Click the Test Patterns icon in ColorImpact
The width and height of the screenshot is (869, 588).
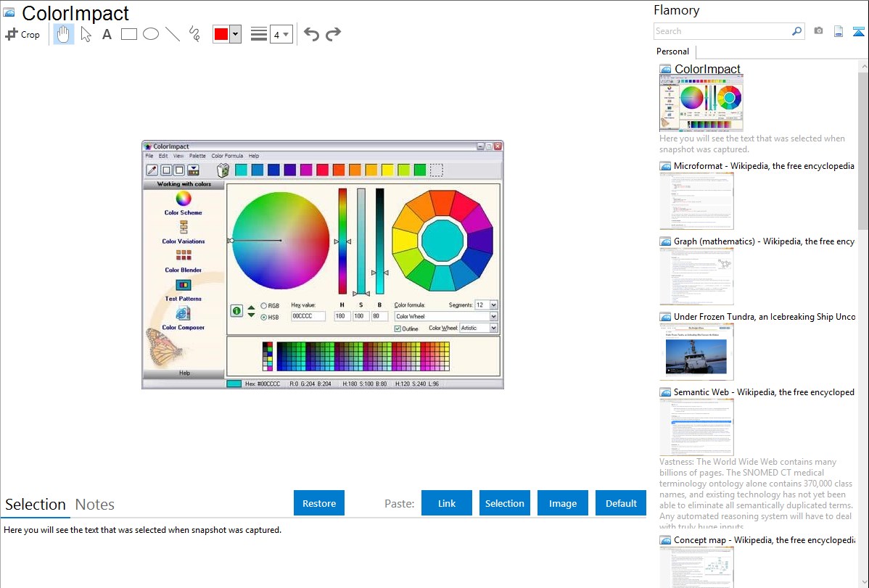[x=183, y=285]
